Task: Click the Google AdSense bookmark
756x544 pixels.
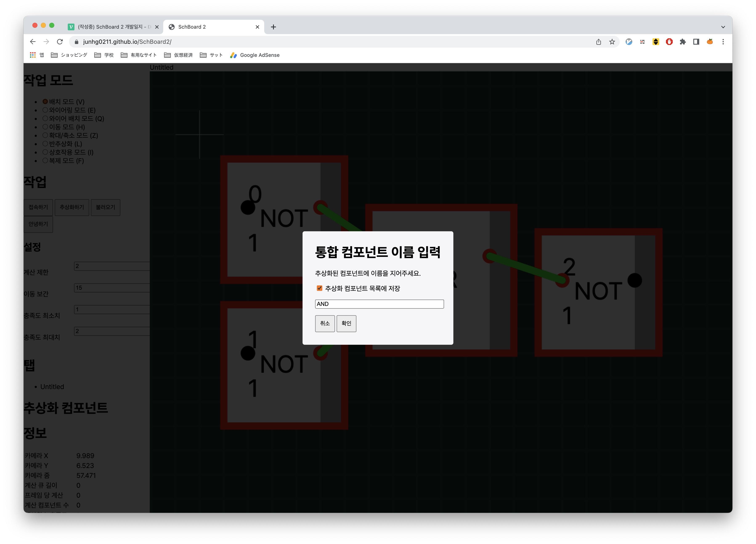Action: 255,55
